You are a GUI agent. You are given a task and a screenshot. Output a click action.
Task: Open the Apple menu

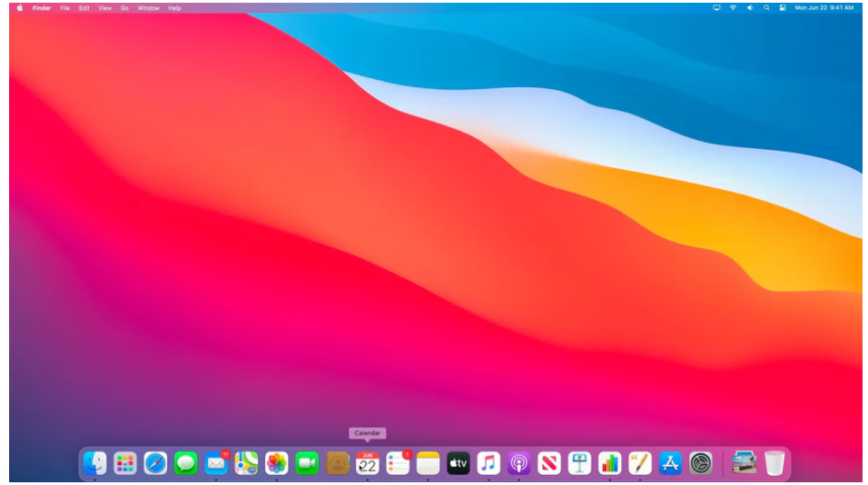(20, 8)
